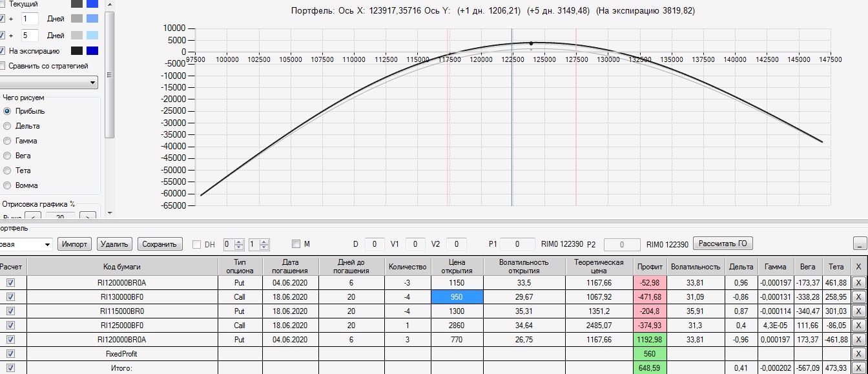Select the Дельта radio button
Screen dimensions: 868x374
(8, 126)
